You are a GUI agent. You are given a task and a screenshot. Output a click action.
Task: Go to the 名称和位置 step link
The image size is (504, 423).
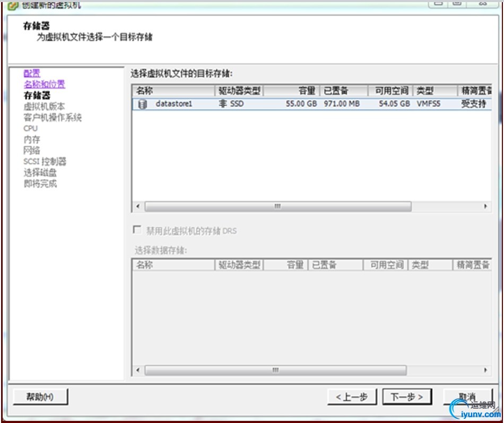pyautogui.click(x=45, y=84)
